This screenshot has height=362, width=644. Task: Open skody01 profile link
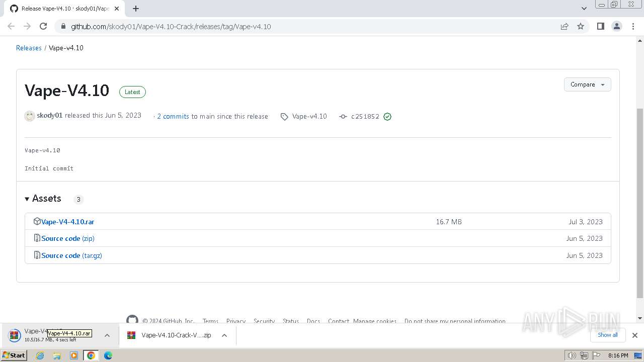point(49,115)
